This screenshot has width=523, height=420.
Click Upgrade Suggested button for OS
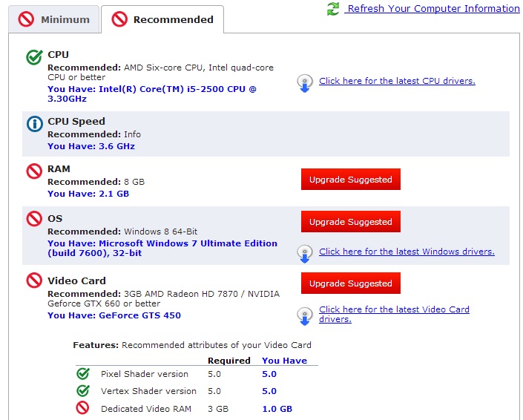351,222
